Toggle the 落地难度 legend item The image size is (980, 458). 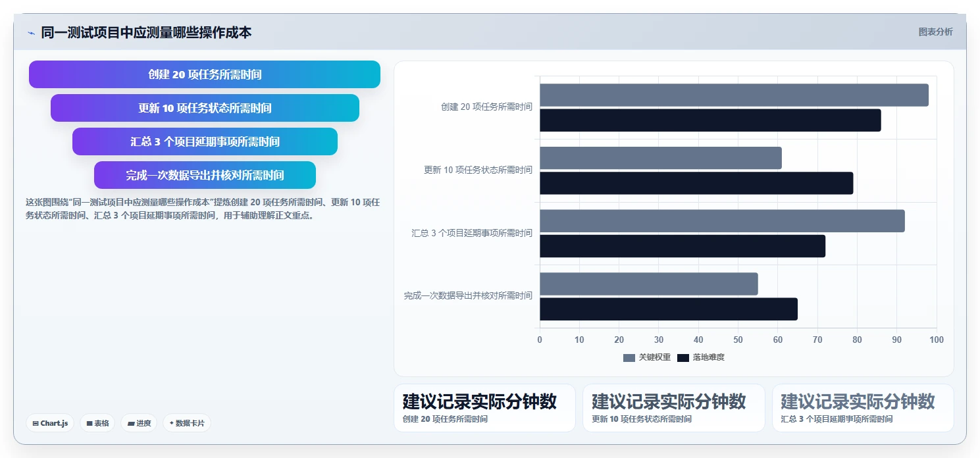[x=701, y=357]
